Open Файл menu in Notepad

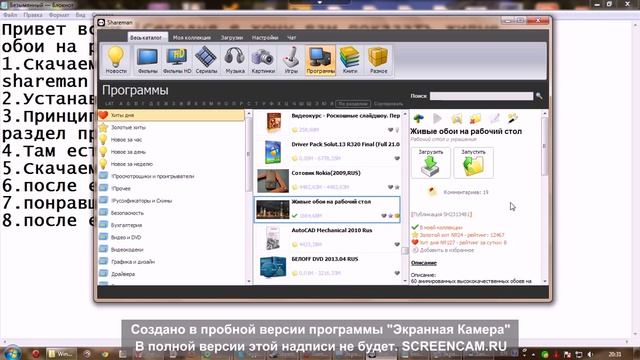[10, 15]
